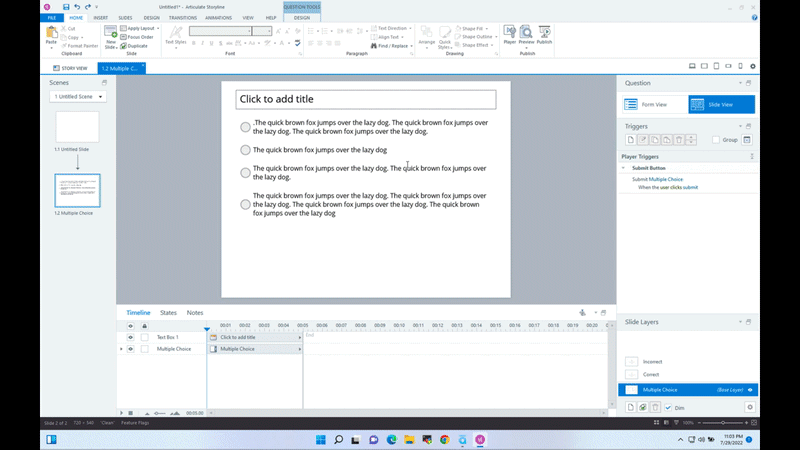Toggle visibility of the Text Box 1 timeline row
The image size is (800, 450).
click(130, 337)
